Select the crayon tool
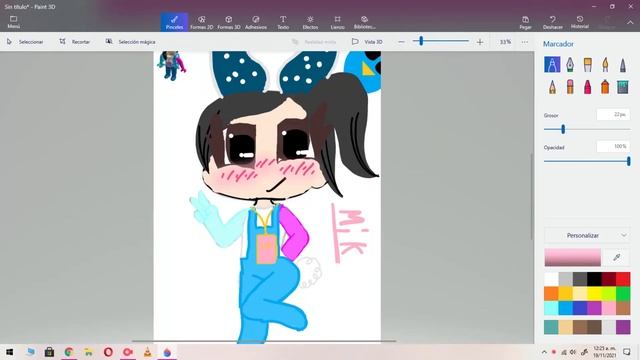The image size is (640, 360). (587, 87)
